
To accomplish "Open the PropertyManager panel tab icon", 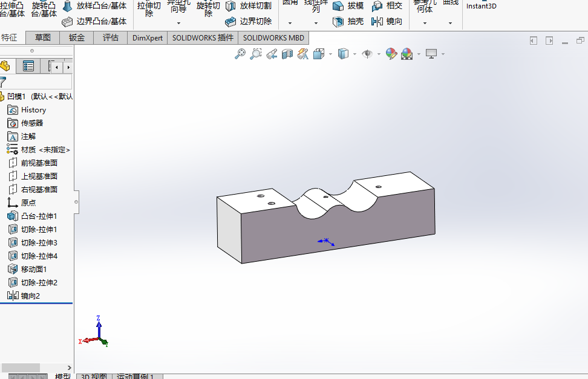I will click(28, 66).
